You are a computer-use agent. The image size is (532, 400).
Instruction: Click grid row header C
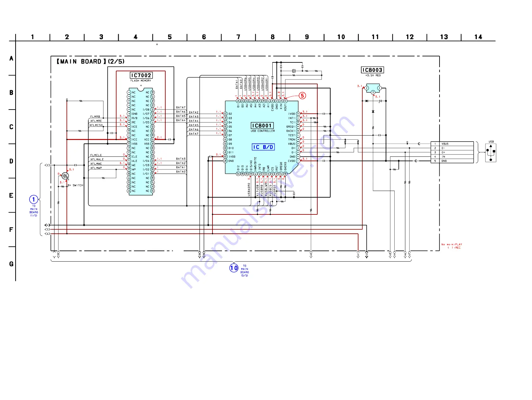tap(11, 127)
